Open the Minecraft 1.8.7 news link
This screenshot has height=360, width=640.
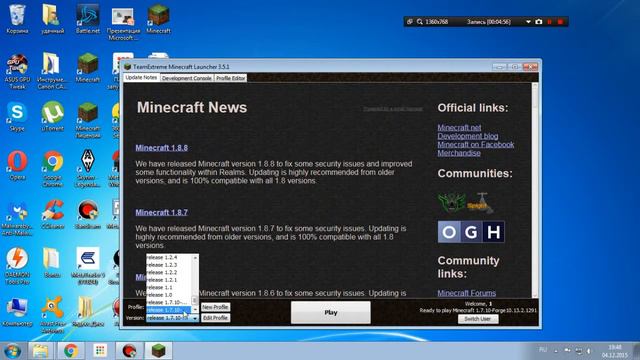click(162, 212)
